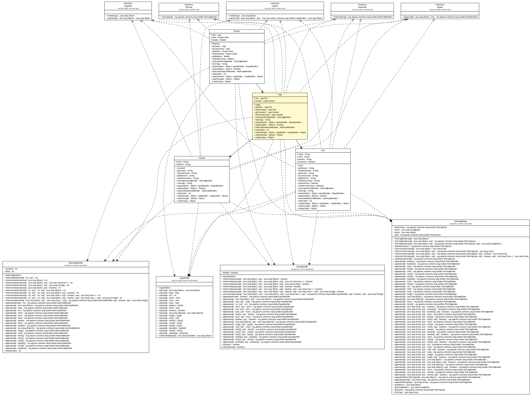532x396 pixels.
Task: Select the CopyBuilder class title
Action: [x=184, y=278]
